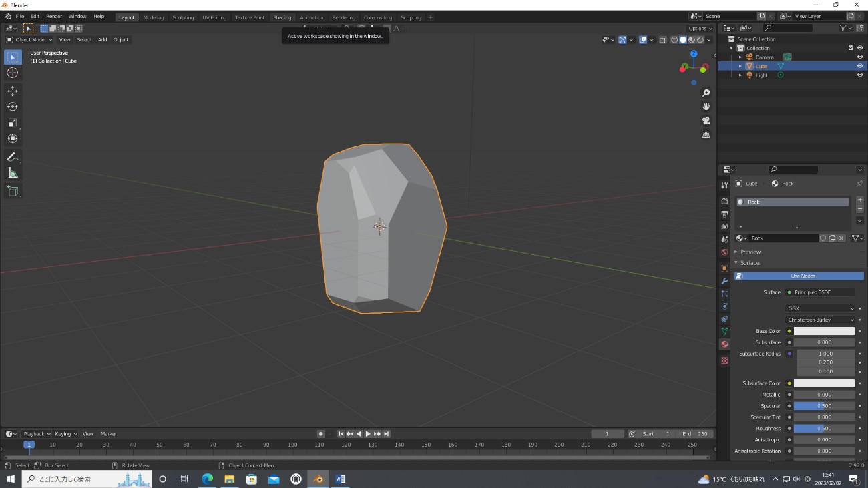
Task: Expand the Light item in outliner
Action: (x=740, y=75)
